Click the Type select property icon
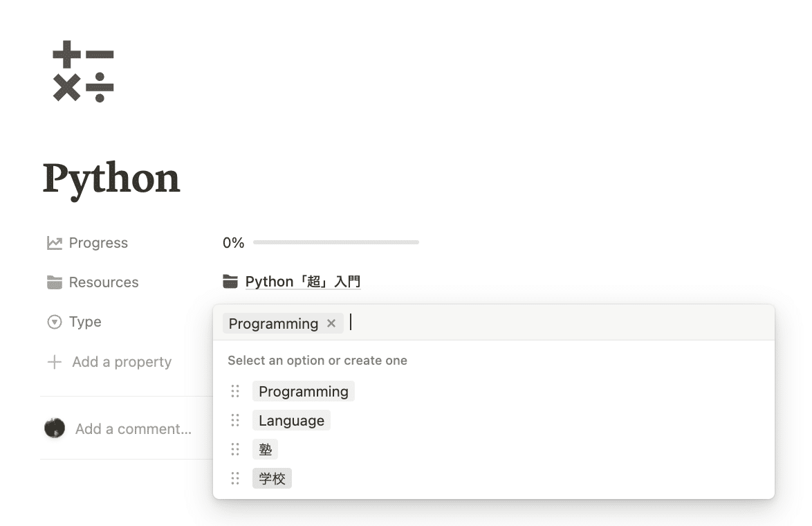812x526 pixels. tap(55, 322)
